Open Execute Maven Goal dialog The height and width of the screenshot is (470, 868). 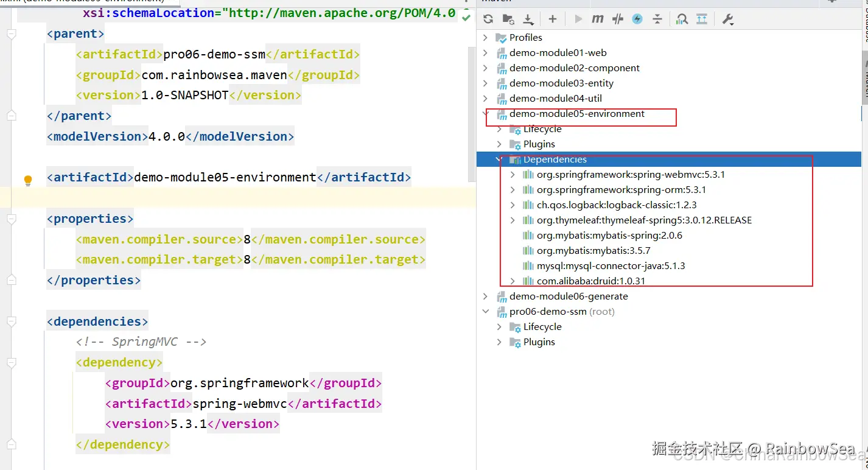tap(598, 19)
